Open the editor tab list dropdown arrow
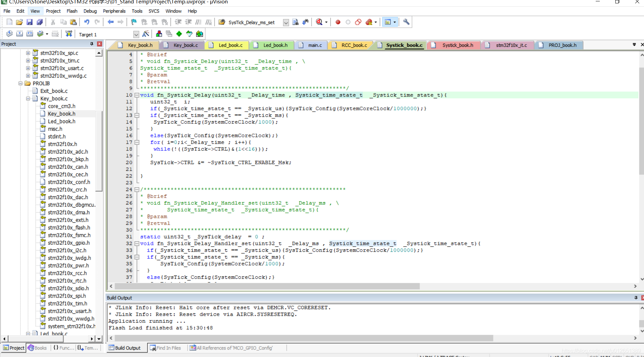Viewport: 644px width, 357px height. [634, 45]
